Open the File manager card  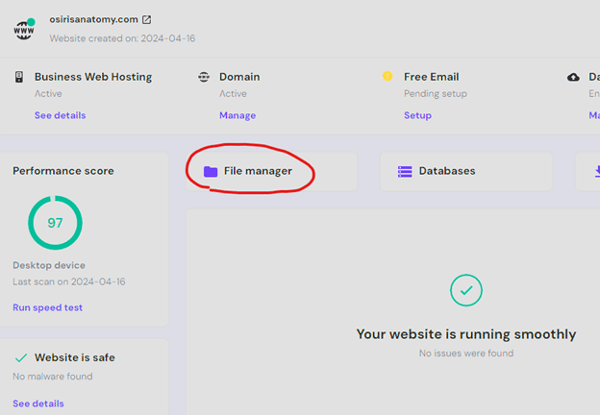(x=272, y=171)
